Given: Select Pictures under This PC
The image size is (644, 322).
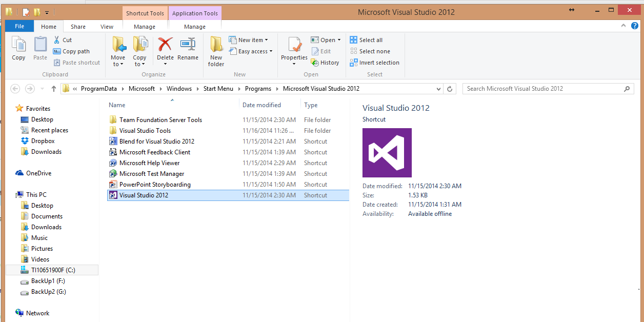Looking at the screenshot, I should (x=37, y=249).
